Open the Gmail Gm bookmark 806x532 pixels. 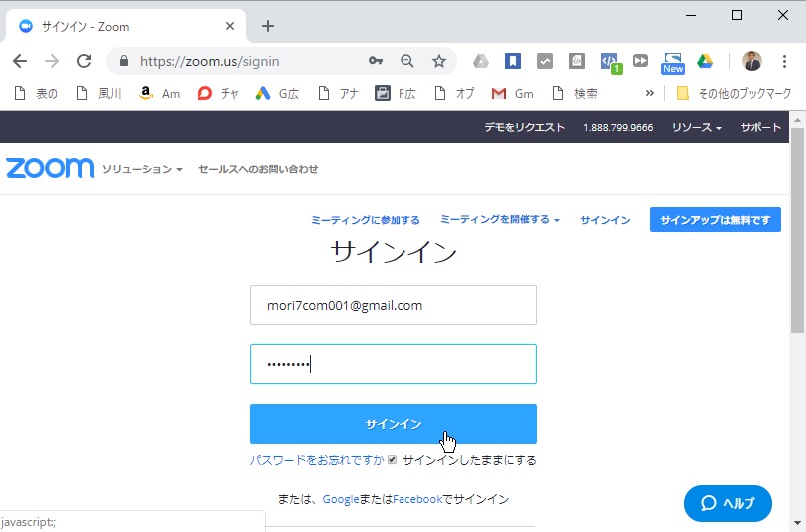click(x=513, y=94)
